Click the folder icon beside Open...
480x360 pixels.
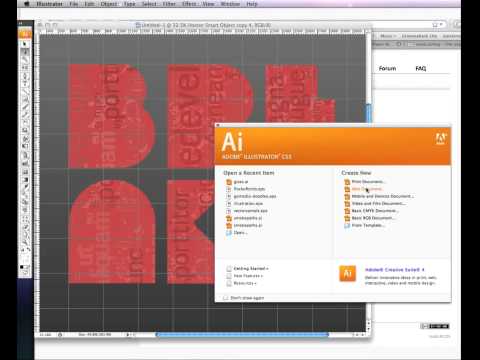point(229,233)
